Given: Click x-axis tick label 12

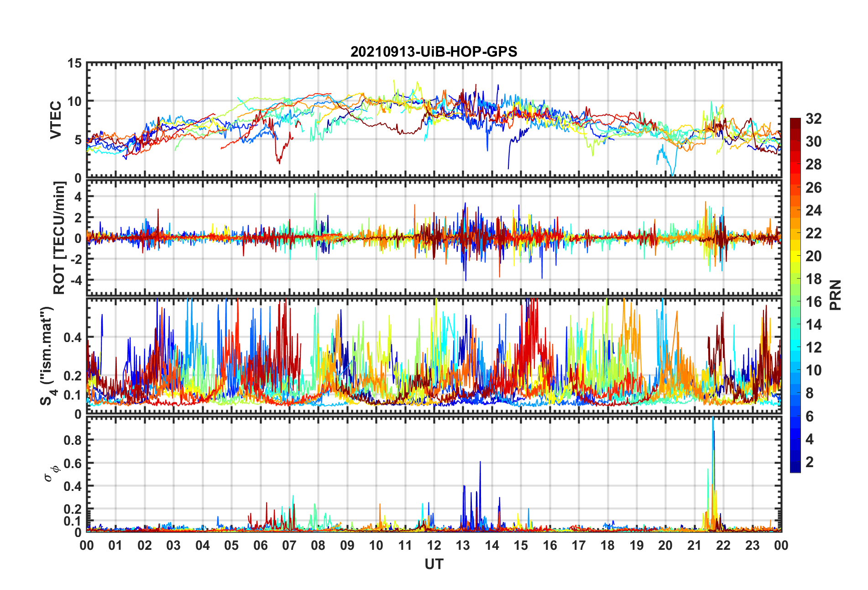Looking at the screenshot, I should click(434, 546).
